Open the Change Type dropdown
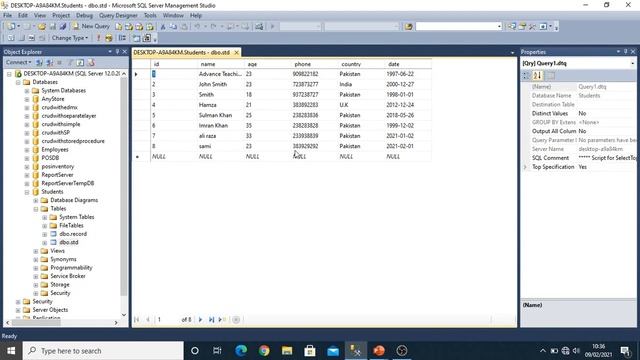 pyautogui.click(x=70, y=38)
